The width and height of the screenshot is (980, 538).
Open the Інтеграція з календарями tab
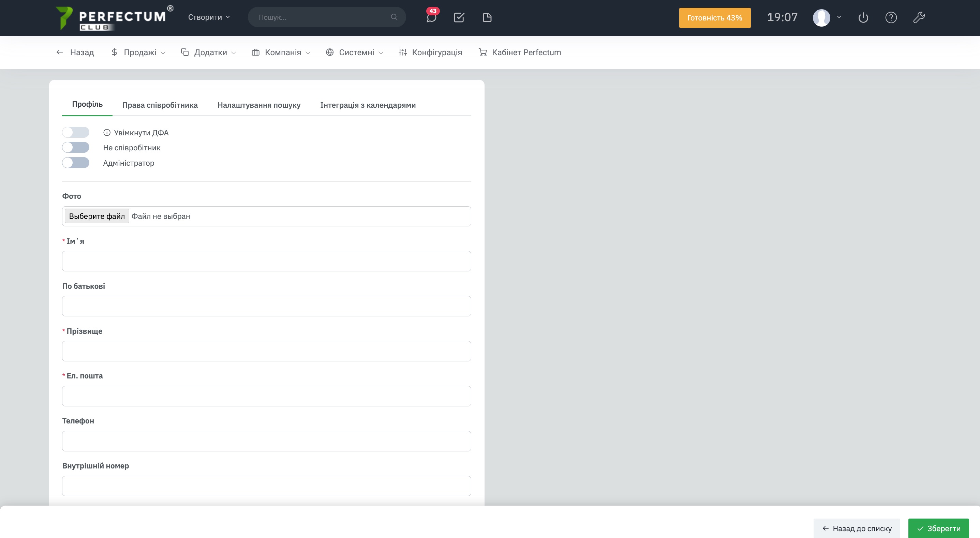click(368, 105)
